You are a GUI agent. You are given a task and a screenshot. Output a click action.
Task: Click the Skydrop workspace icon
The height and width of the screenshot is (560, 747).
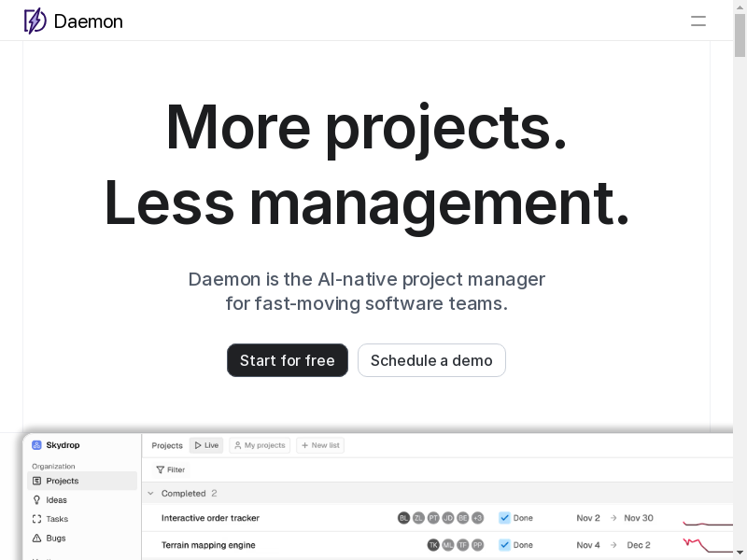pyautogui.click(x=36, y=445)
